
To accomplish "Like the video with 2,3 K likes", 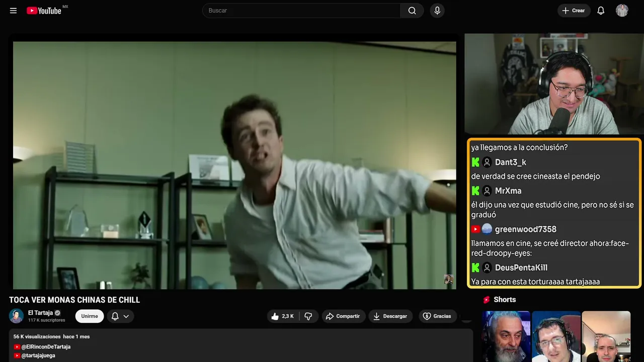I will tap(282, 316).
